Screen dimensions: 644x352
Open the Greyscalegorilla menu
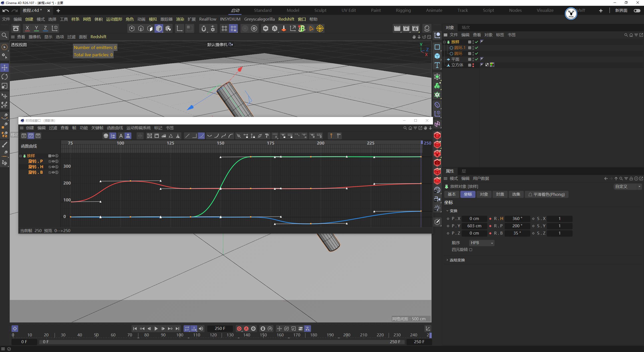point(259,19)
